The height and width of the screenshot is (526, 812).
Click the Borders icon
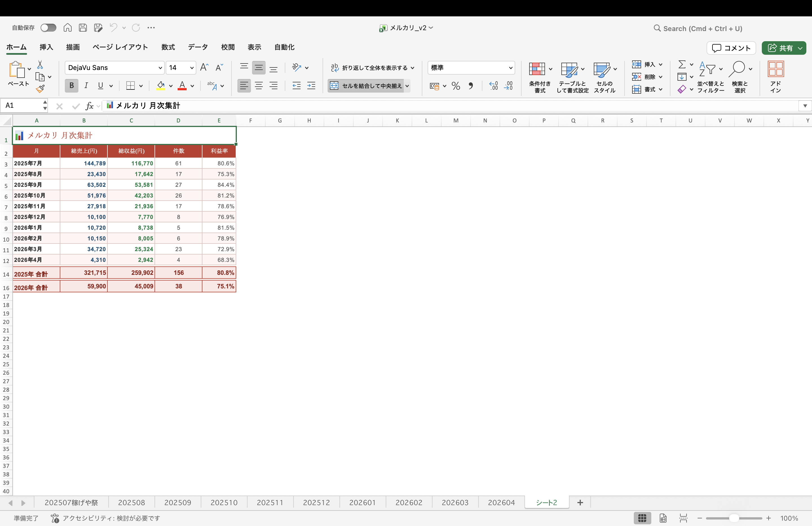click(x=130, y=86)
